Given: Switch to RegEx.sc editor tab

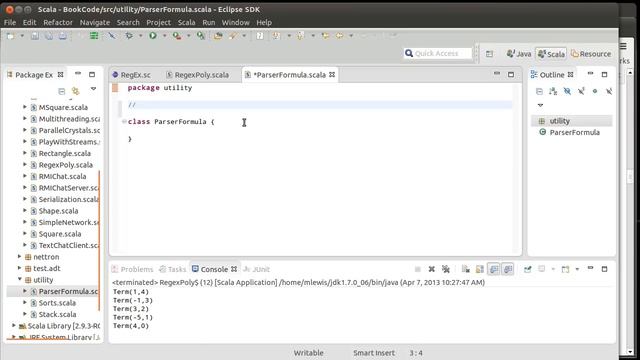Looking at the screenshot, I should point(131,75).
